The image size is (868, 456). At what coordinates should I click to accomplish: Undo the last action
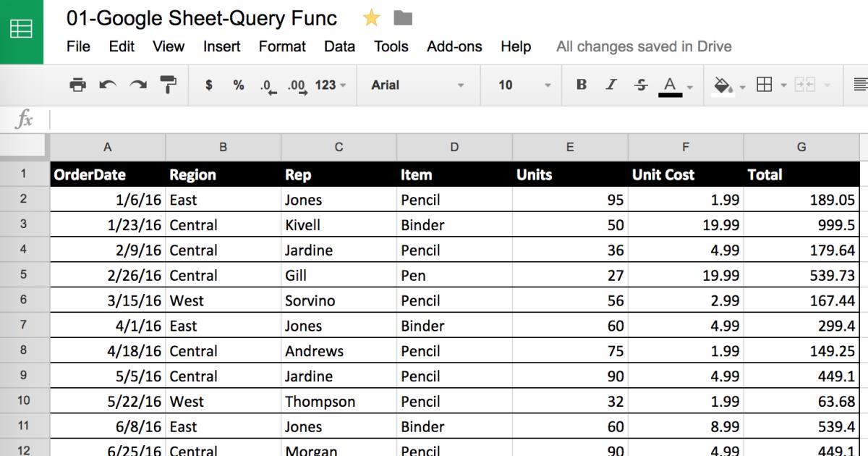[x=108, y=85]
